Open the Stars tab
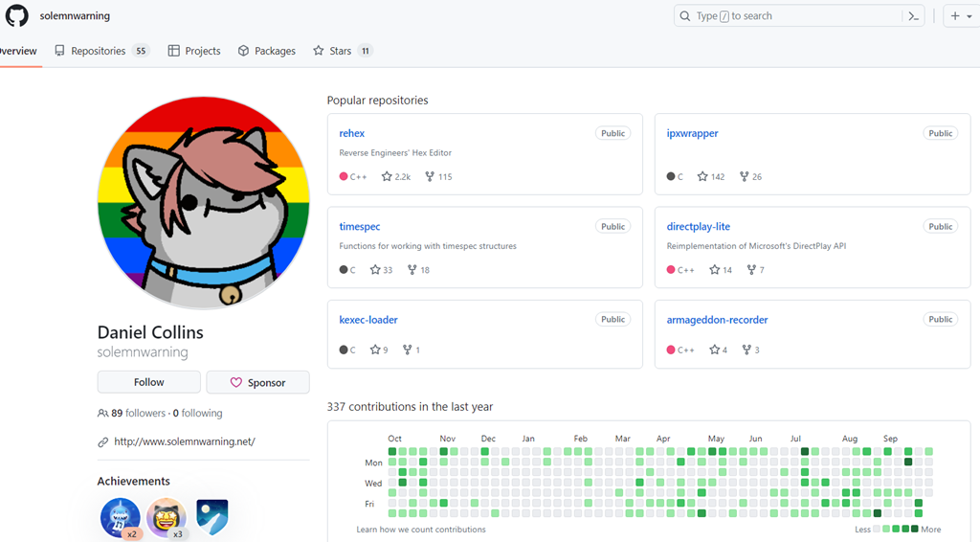 [x=341, y=51]
